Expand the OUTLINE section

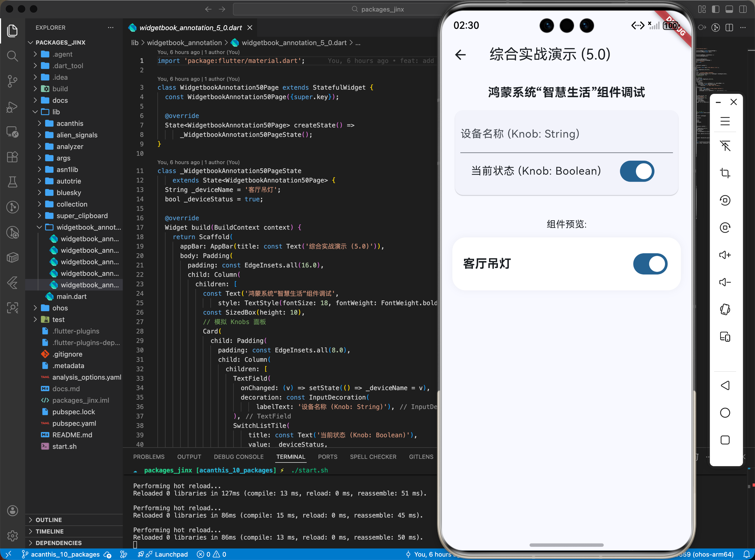pyautogui.click(x=49, y=520)
